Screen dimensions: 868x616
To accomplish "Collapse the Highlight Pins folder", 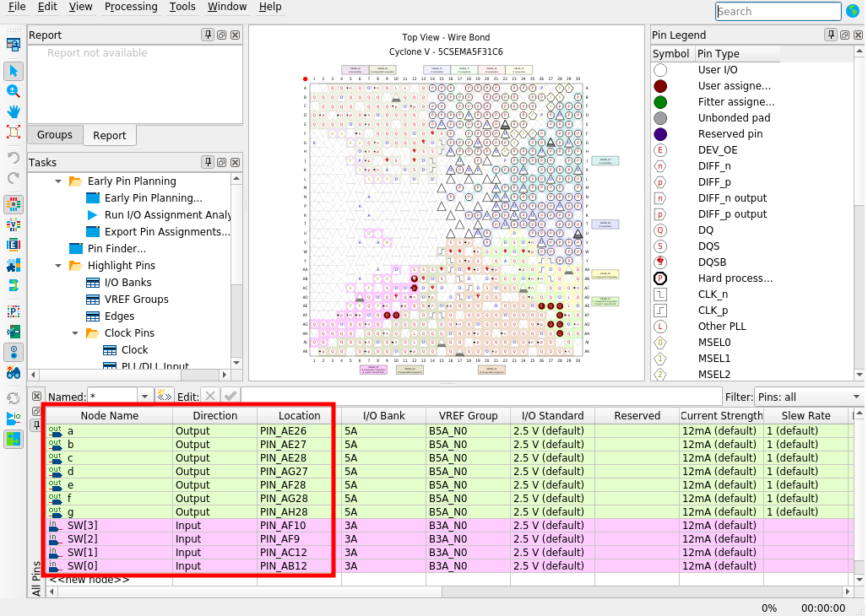I will pyautogui.click(x=58, y=266).
